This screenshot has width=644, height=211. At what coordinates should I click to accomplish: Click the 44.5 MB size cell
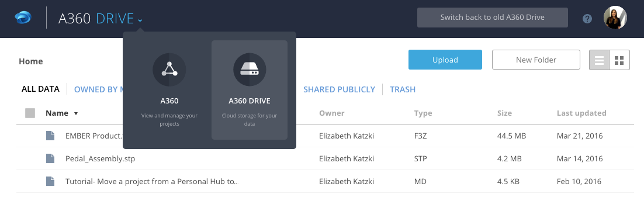pyautogui.click(x=511, y=136)
